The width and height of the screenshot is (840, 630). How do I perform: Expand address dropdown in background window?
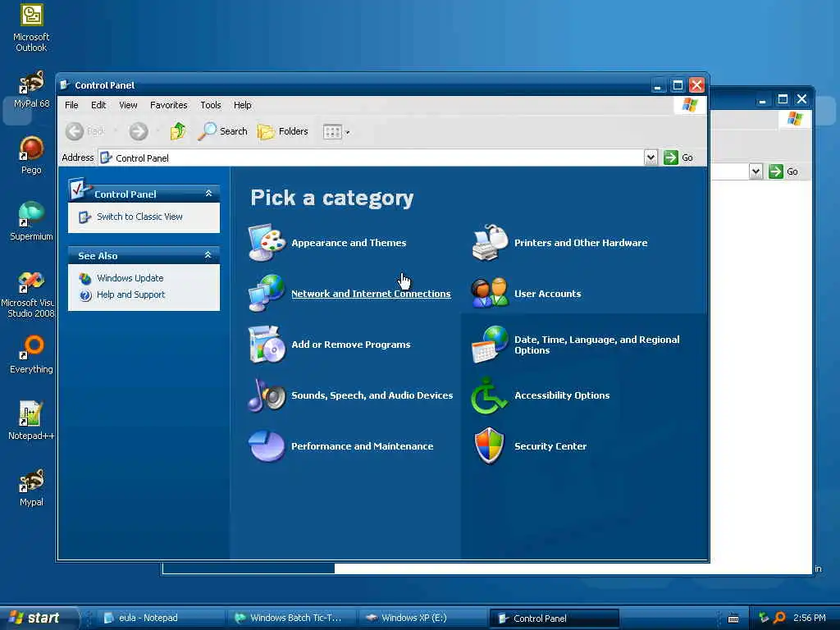(x=756, y=171)
